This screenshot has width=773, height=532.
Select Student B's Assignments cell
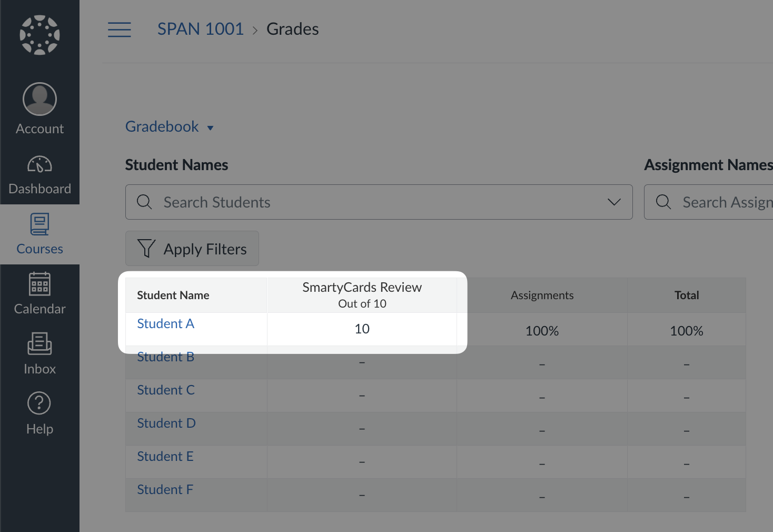tap(542, 362)
